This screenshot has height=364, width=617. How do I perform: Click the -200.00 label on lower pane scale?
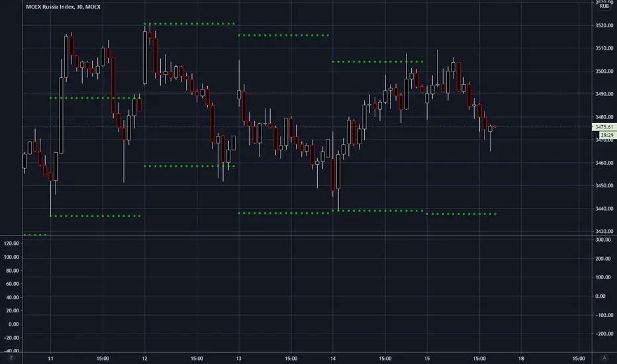[604, 334]
